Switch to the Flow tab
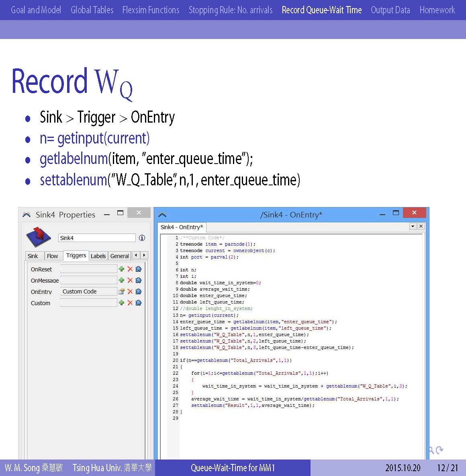The height and width of the screenshot is (476, 466). [x=52, y=256]
